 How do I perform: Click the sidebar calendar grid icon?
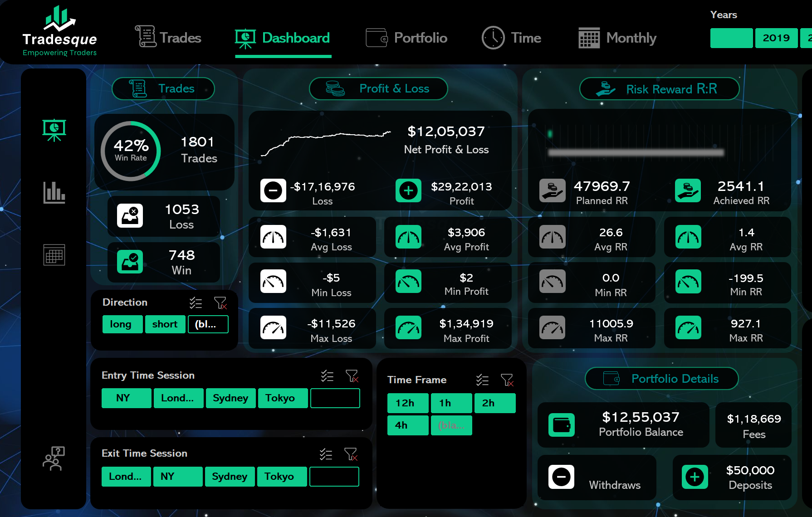54,254
